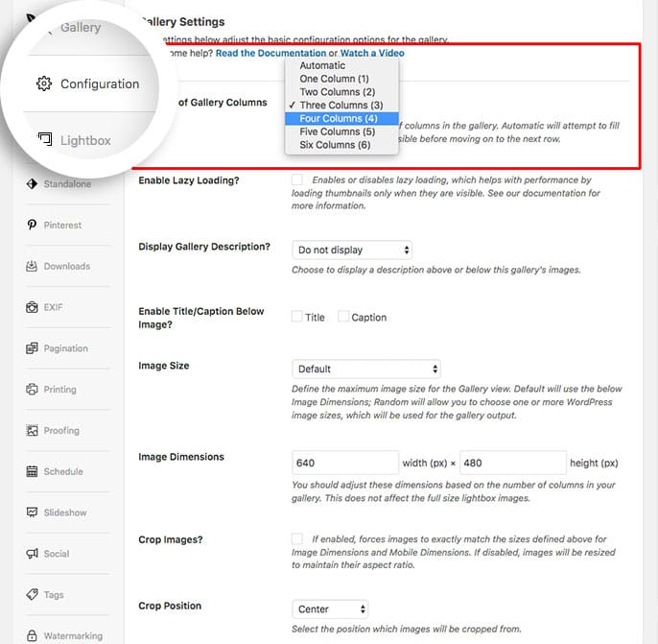This screenshot has height=644, width=658.
Task: Open Display Gallery Description dropdown
Action: 352,250
